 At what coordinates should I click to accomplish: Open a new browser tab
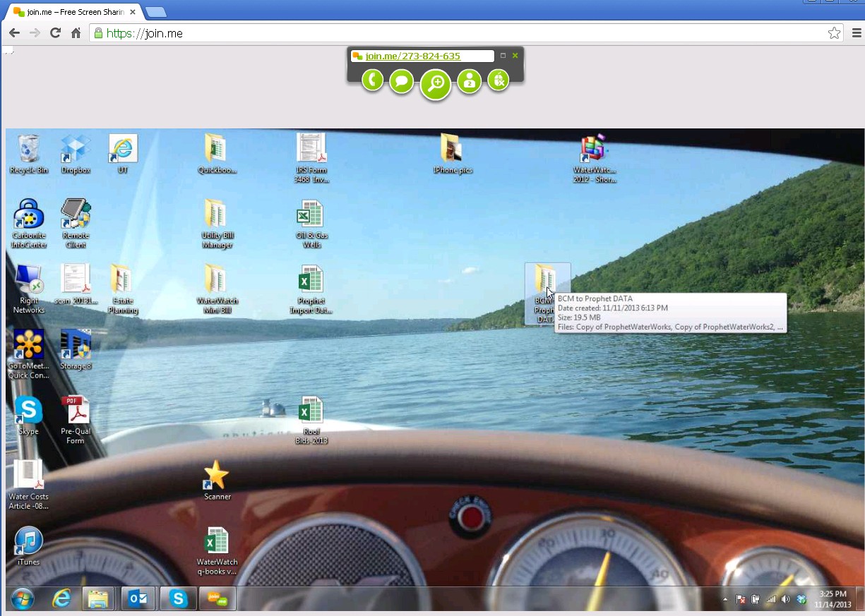[155, 12]
